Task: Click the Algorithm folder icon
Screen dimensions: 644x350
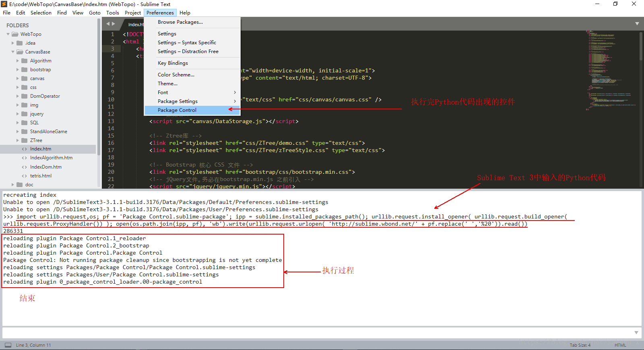Action: (25, 61)
